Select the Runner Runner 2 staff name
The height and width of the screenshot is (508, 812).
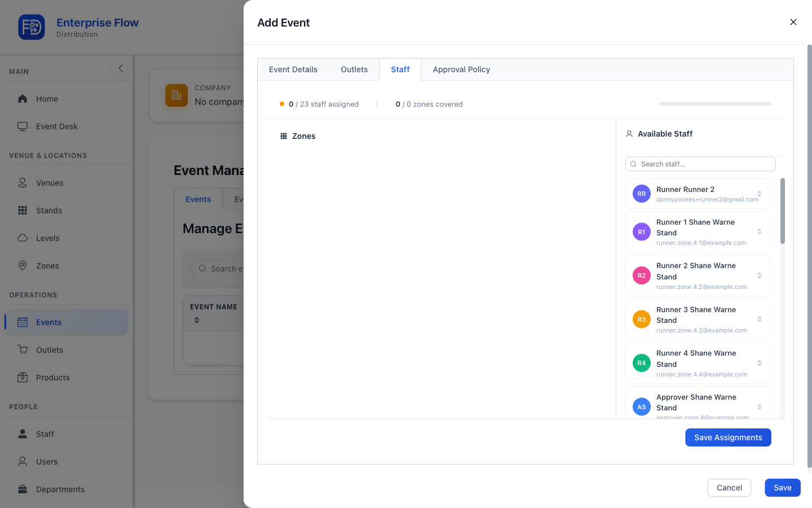click(x=685, y=190)
